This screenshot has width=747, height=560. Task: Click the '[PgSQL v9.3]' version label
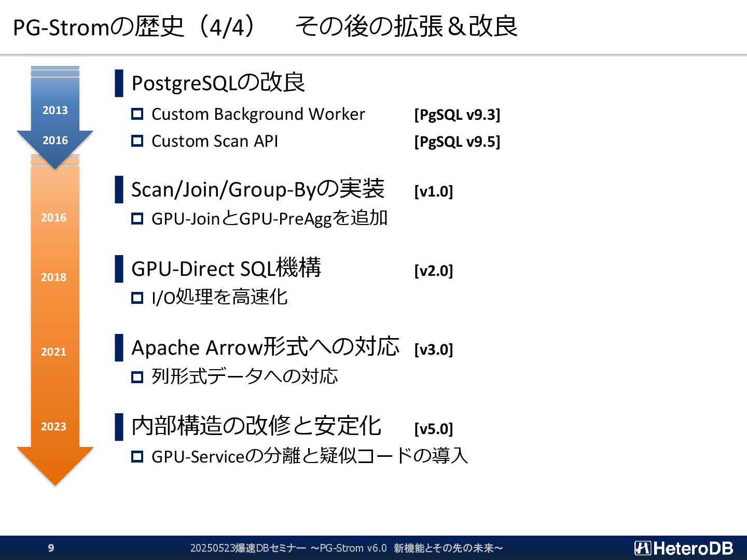(x=457, y=115)
